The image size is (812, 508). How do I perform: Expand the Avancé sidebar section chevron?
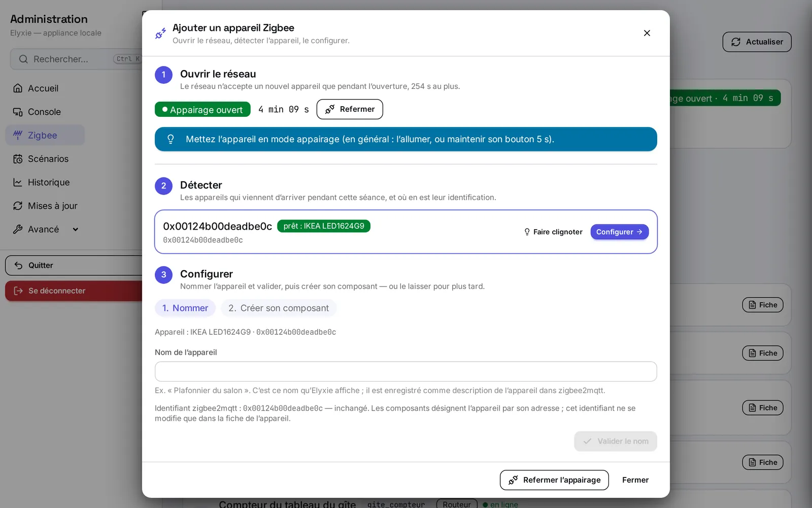click(x=76, y=229)
